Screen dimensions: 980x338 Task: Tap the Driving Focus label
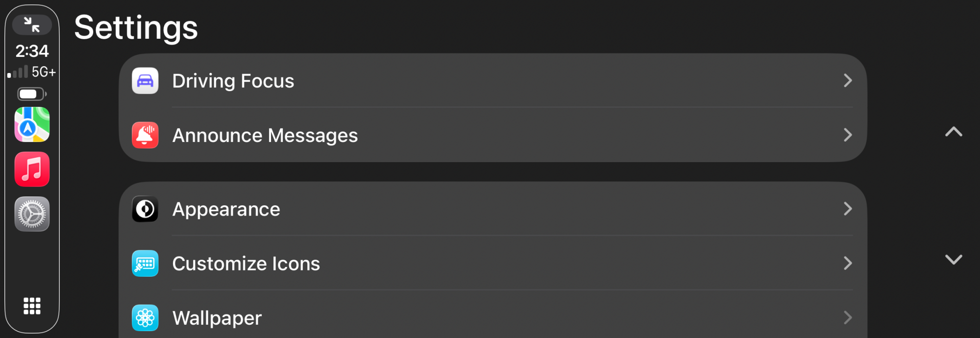click(x=233, y=81)
